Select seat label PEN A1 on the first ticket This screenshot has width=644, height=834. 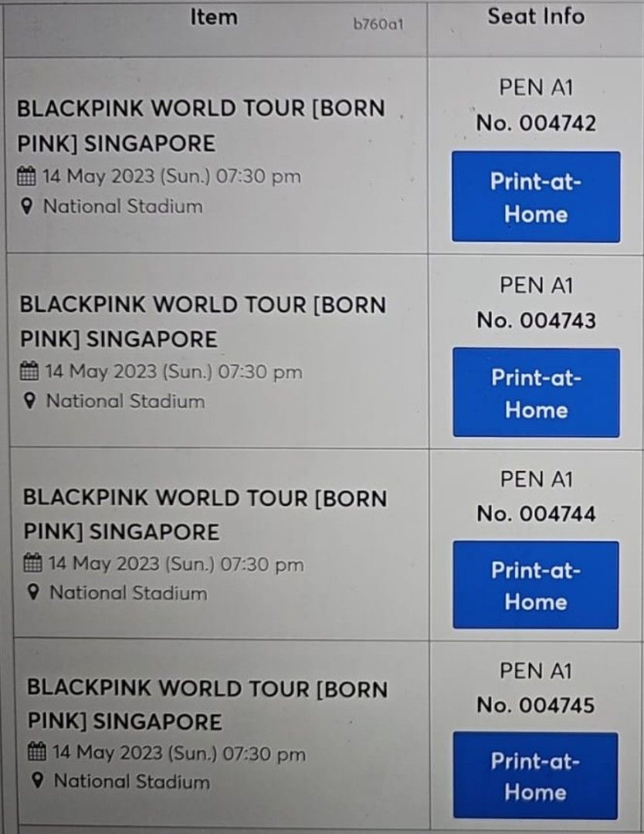tap(536, 87)
